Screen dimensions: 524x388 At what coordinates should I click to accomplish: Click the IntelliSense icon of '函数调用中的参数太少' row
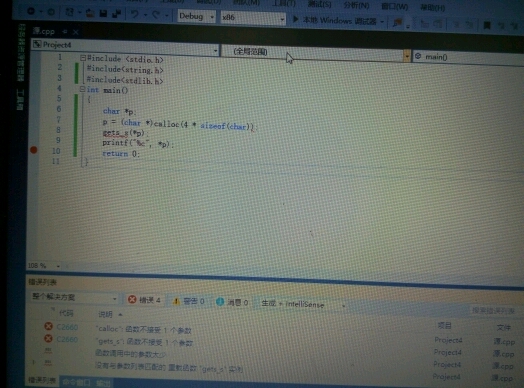pyautogui.click(x=48, y=350)
